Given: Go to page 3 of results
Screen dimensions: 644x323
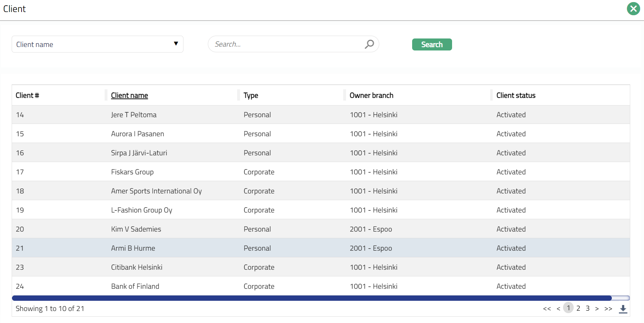Looking at the screenshot, I should pyautogui.click(x=587, y=309).
